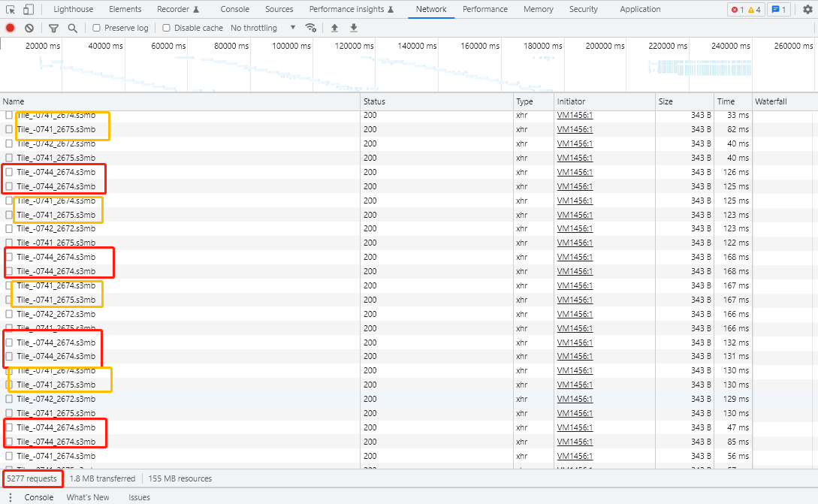Click the 100000 ms mark on overview timeline
818x504 pixels.
pos(291,46)
